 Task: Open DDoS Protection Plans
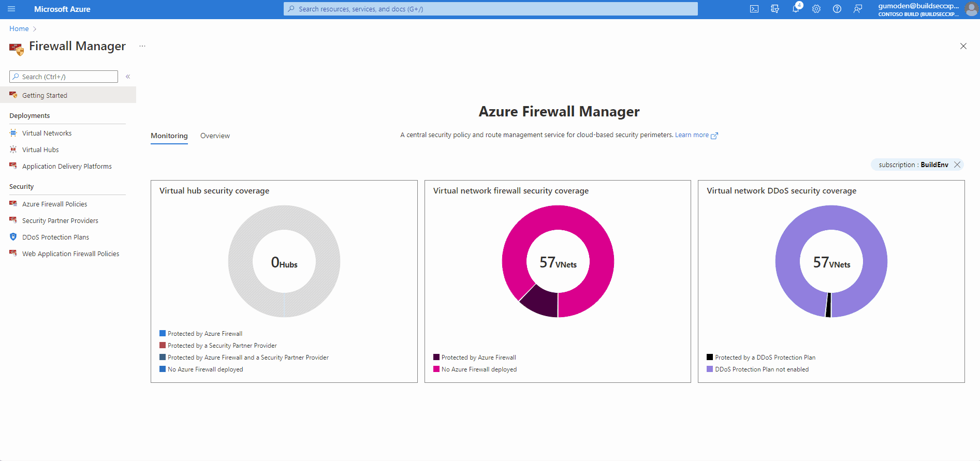pyautogui.click(x=55, y=237)
